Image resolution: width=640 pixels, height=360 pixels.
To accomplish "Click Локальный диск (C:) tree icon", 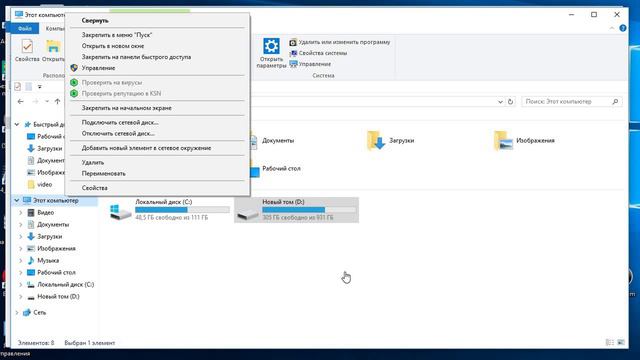I will coord(31,284).
